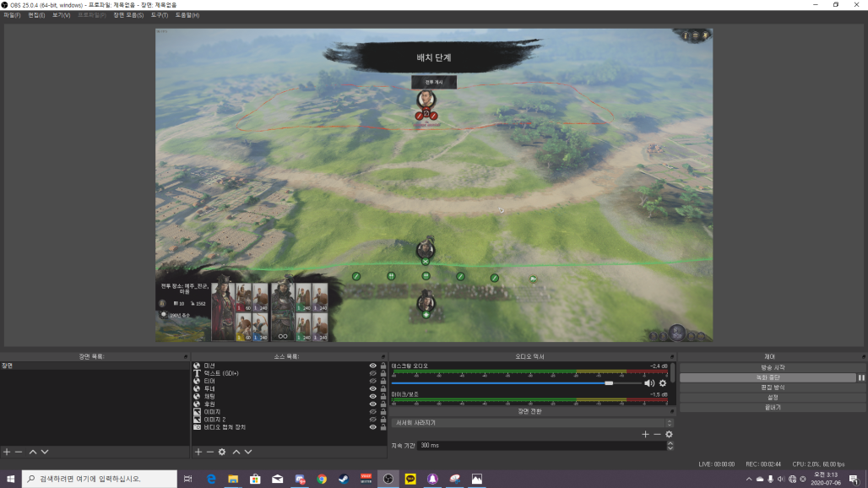Add a scene transition with the plus icon
The height and width of the screenshot is (488, 868).
click(645, 434)
